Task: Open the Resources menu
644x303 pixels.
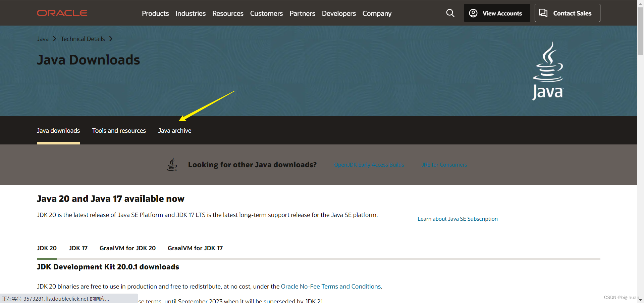Action: coord(228,13)
